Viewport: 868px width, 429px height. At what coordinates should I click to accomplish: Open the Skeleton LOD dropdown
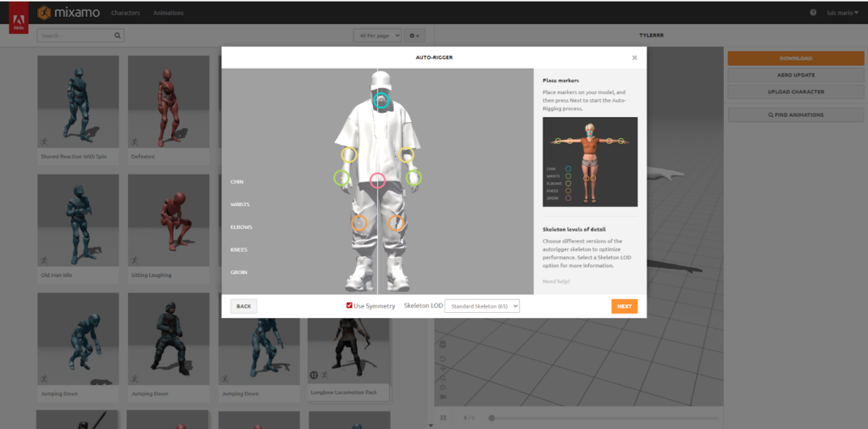(482, 305)
